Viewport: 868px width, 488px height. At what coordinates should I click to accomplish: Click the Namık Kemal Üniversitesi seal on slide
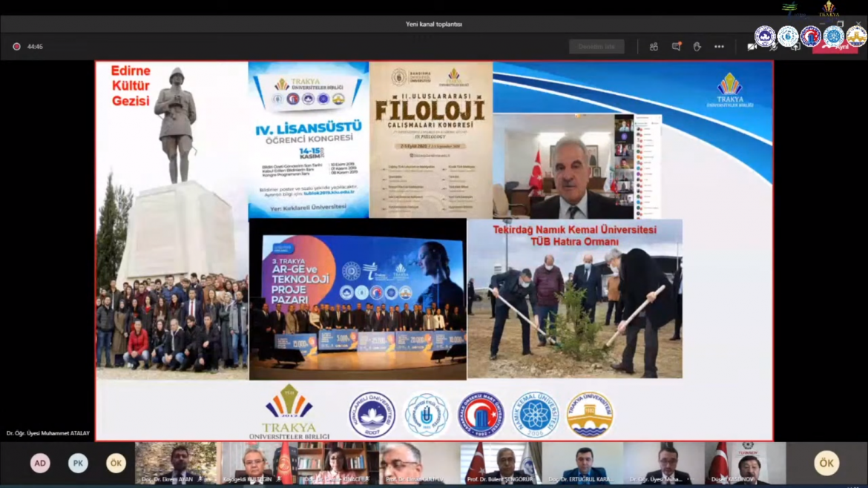[x=535, y=415]
